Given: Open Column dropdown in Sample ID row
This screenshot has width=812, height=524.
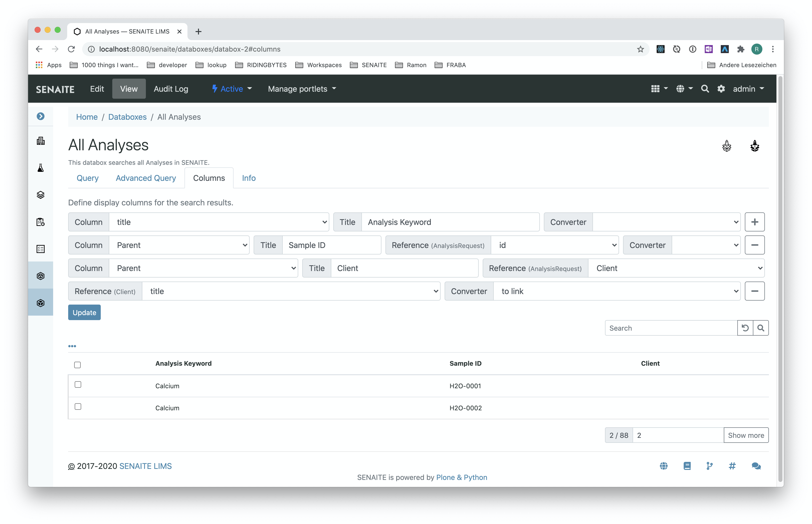Looking at the screenshot, I should click(x=179, y=245).
